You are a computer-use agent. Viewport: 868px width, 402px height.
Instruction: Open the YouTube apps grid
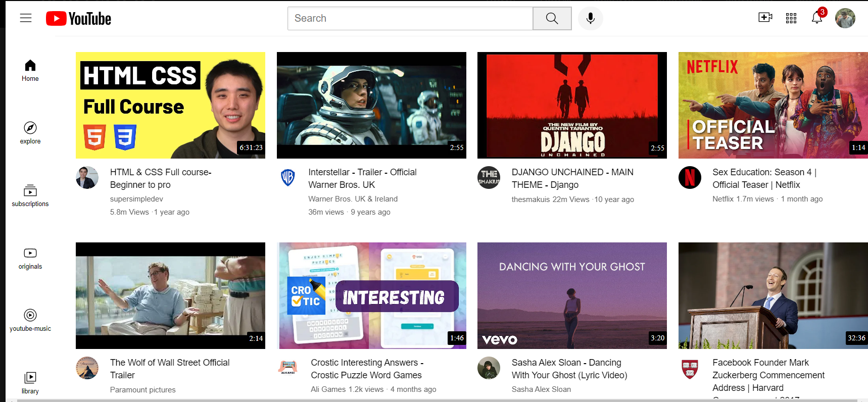click(791, 18)
